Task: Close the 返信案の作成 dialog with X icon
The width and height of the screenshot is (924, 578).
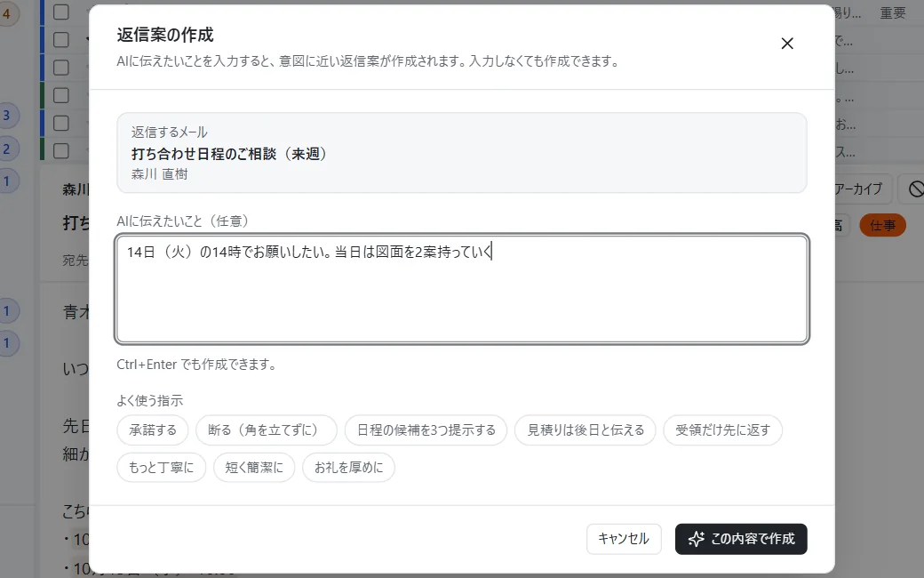Action: point(786,44)
